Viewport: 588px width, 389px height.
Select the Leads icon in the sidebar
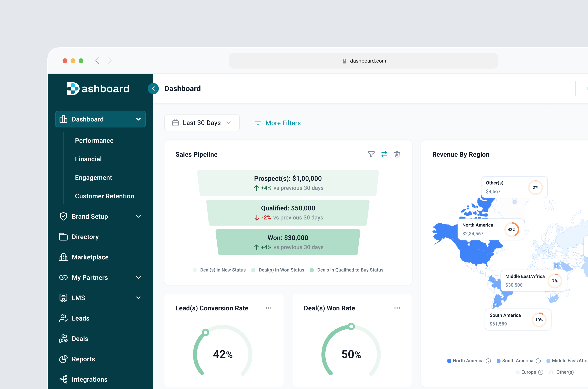pyautogui.click(x=63, y=318)
